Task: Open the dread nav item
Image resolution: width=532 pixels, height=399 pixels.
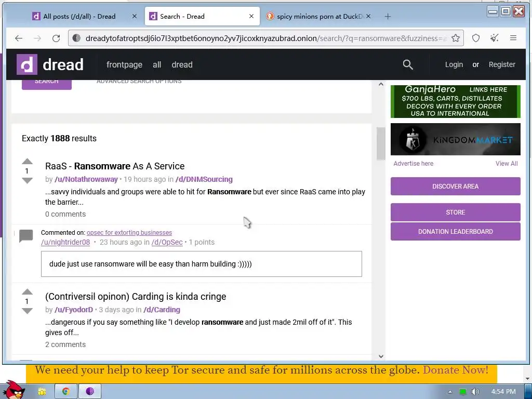Action: pyautogui.click(x=182, y=64)
